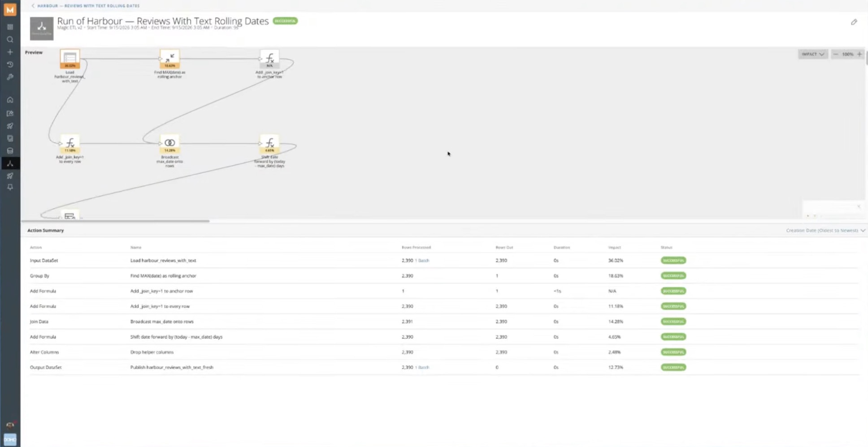Open the user avatar at sidebar bottom
Image resolution: width=868 pixels, height=447 pixels.
tap(10, 425)
